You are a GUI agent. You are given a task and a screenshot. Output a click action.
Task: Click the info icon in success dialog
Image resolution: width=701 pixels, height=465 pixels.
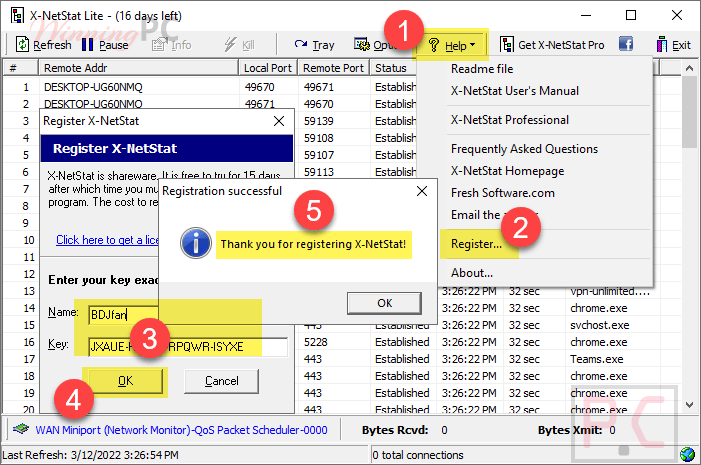[196, 244]
